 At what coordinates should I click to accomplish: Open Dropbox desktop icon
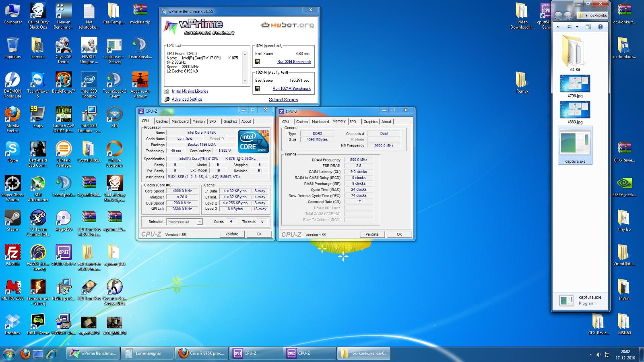12,325
